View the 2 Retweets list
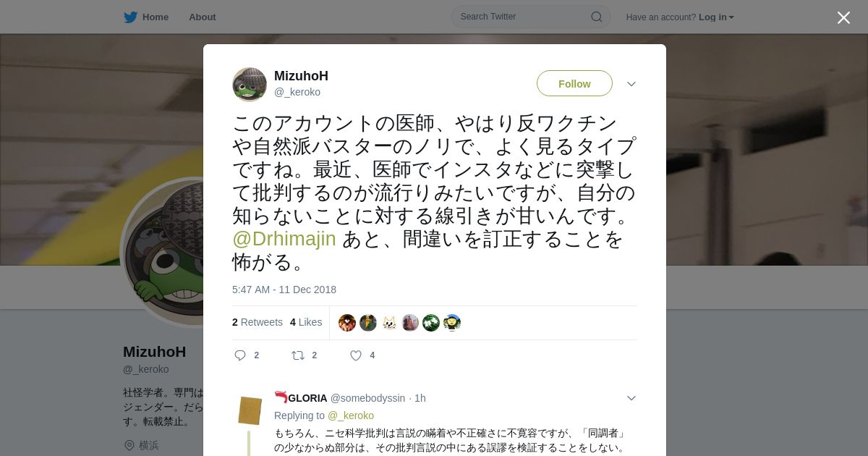Screen dimensions: 868x456 (x=258, y=322)
